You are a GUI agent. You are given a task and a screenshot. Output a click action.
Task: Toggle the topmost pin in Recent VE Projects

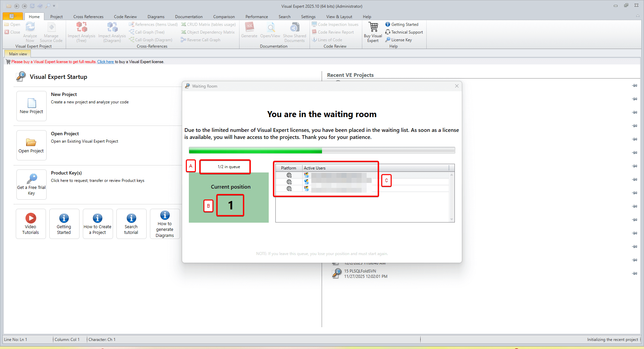tap(635, 86)
